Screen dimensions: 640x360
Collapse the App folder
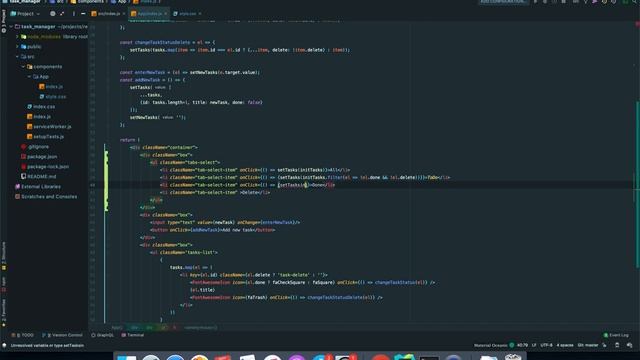(29, 76)
